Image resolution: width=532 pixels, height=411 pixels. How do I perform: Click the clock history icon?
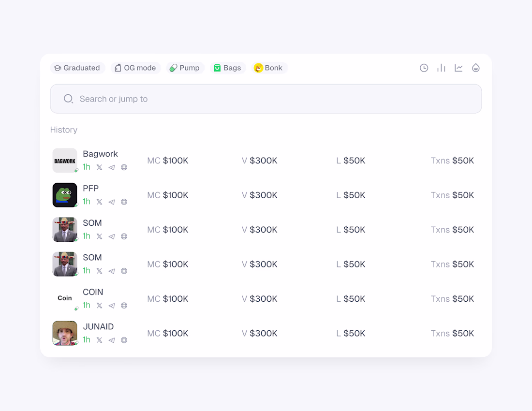[424, 68]
